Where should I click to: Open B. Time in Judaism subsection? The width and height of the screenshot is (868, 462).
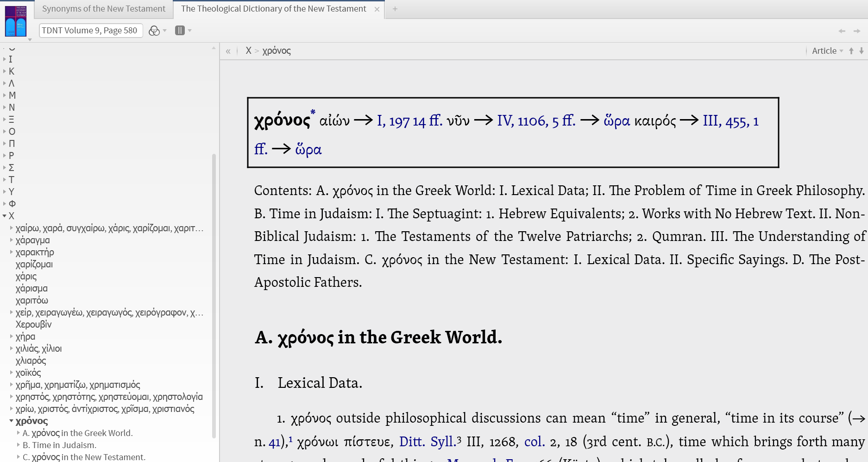pyautogui.click(x=59, y=445)
